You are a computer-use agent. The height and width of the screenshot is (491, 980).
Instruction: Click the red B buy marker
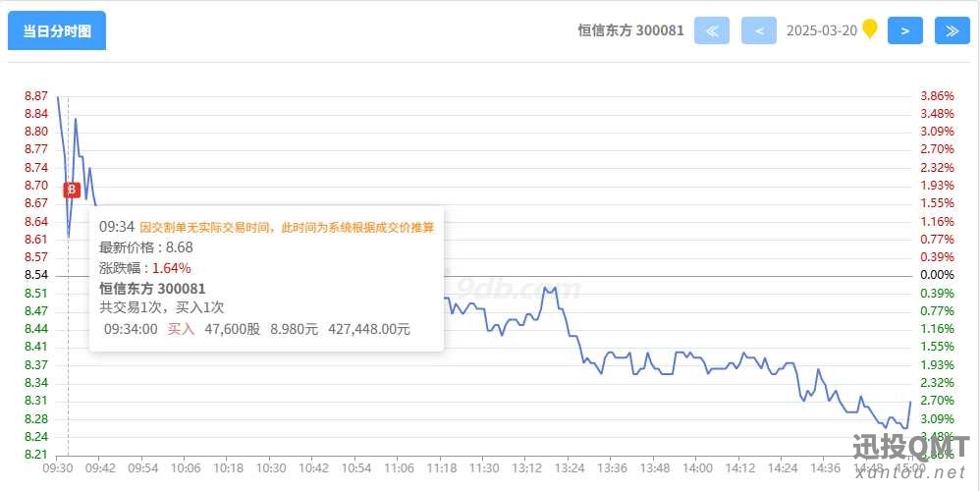tap(72, 190)
